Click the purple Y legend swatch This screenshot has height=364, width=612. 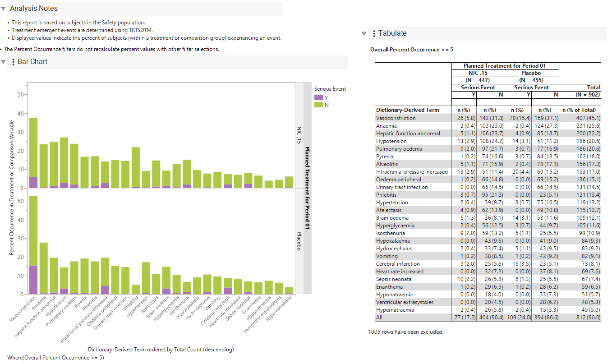click(x=319, y=97)
